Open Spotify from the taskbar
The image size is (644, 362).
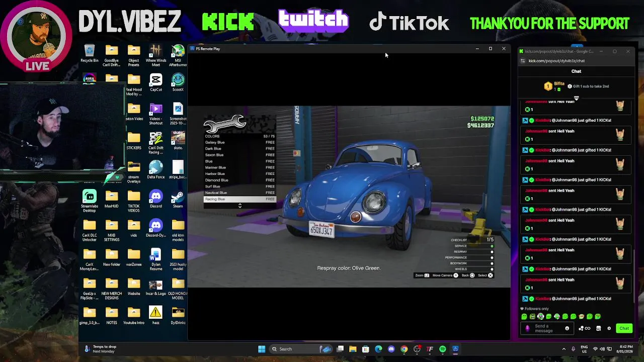[443, 349]
